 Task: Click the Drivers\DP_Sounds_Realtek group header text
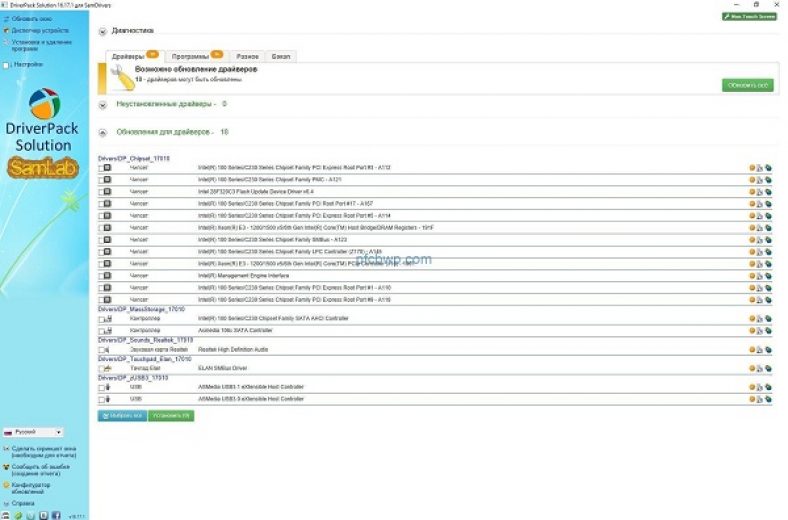click(x=145, y=341)
